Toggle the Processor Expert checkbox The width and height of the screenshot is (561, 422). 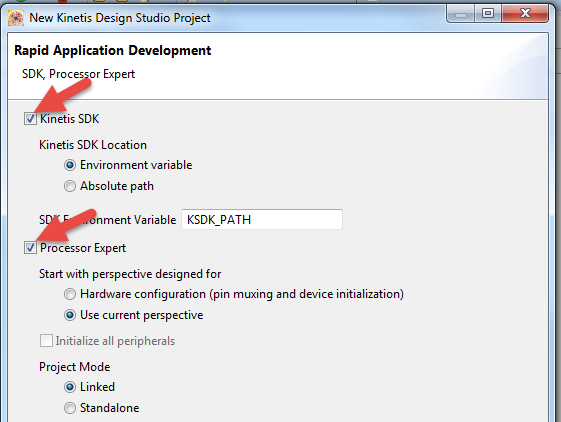click(x=30, y=248)
